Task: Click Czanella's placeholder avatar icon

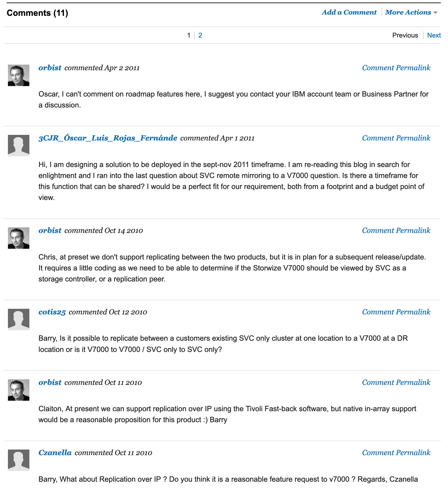Action: pyautogui.click(x=19, y=460)
